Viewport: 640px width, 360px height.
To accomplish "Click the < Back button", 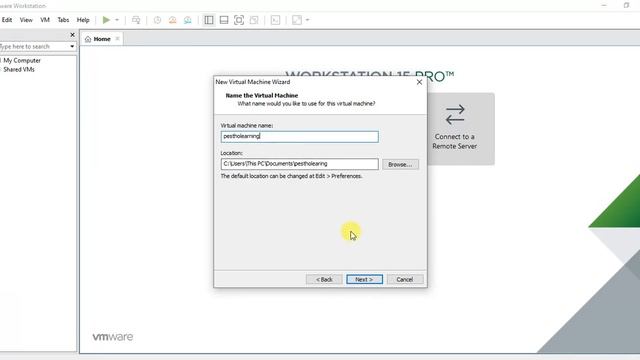I will (x=324, y=279).
